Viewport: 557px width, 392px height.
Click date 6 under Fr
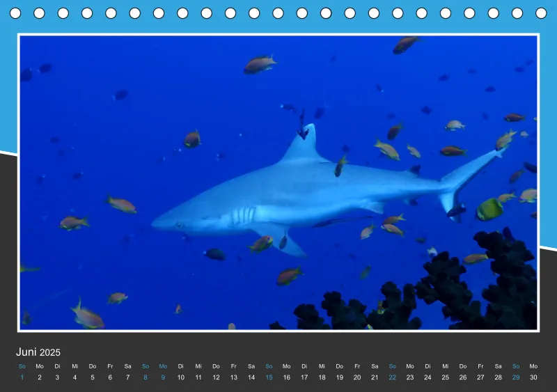click(110, 377)
